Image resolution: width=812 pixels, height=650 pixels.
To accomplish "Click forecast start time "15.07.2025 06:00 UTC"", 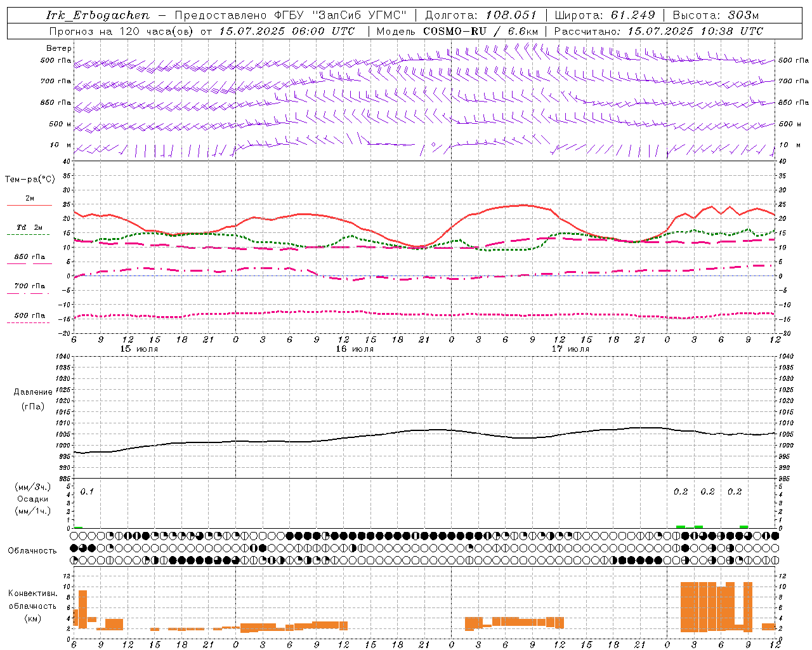I will click(x=287, y=31).
